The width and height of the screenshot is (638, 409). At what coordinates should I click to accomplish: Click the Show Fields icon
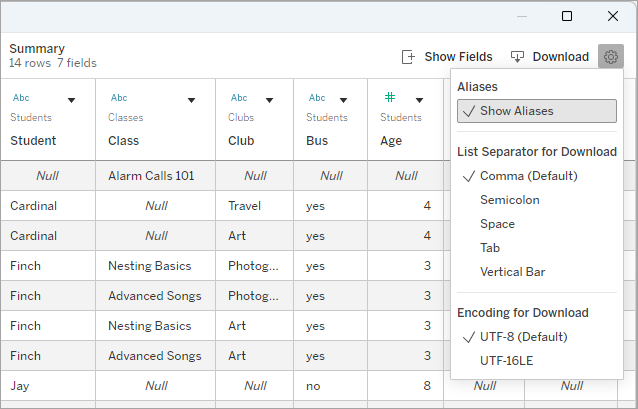point(408,57)
